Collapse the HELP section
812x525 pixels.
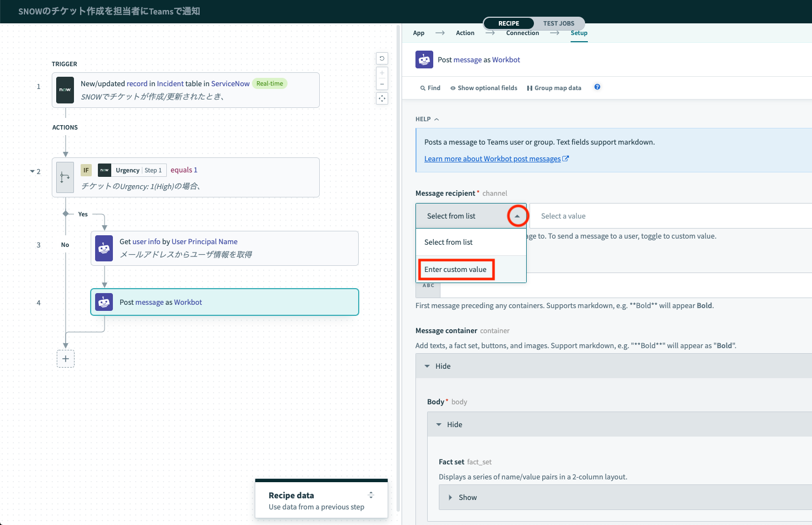(427, 119)
